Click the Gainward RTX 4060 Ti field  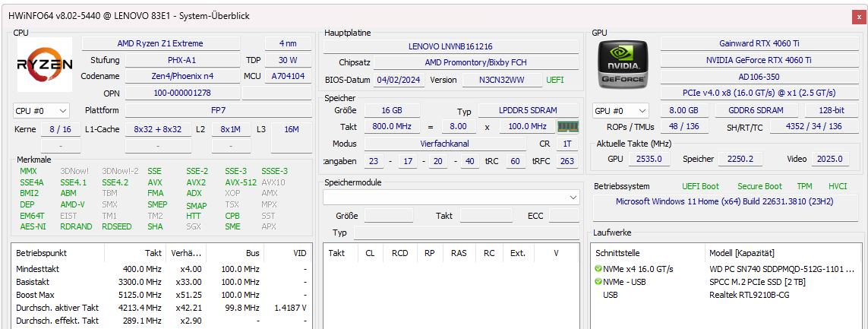point(759,43)
